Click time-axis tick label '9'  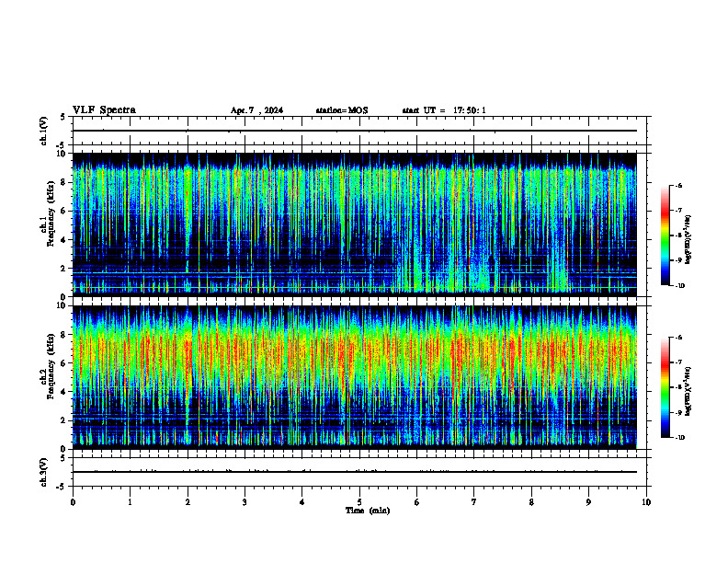point(588,502)
